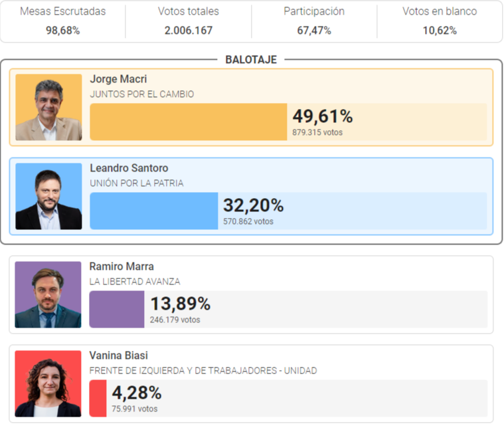Click Leandro Santoro's candidate photo
The height and width of the screenshot is (430, 504).
[x=48, y=196]
